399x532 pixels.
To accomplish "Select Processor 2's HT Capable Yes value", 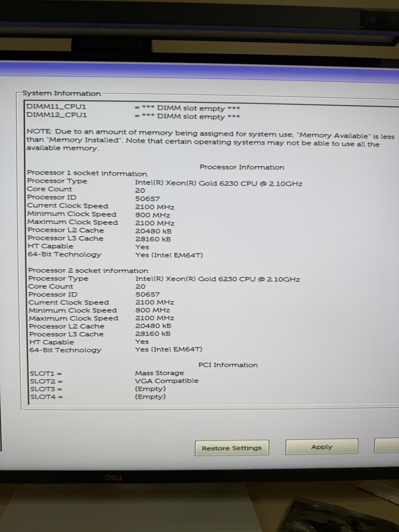I will (142, 342).
